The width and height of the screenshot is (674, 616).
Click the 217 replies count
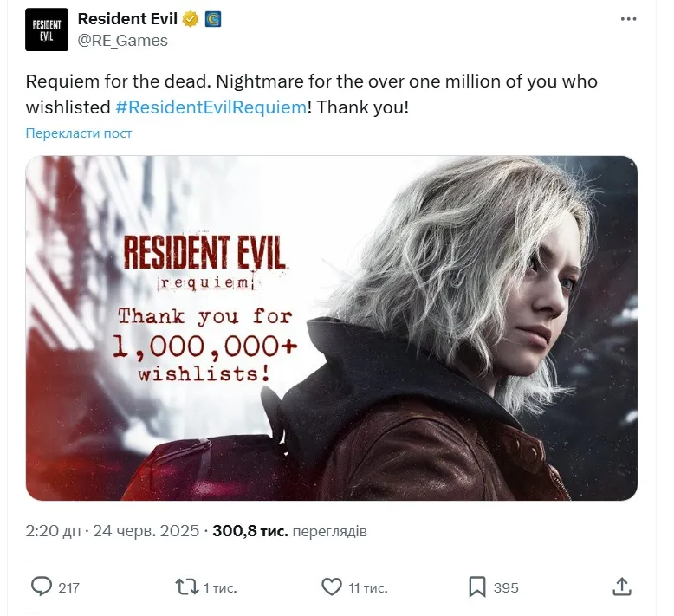pos(68,587)
